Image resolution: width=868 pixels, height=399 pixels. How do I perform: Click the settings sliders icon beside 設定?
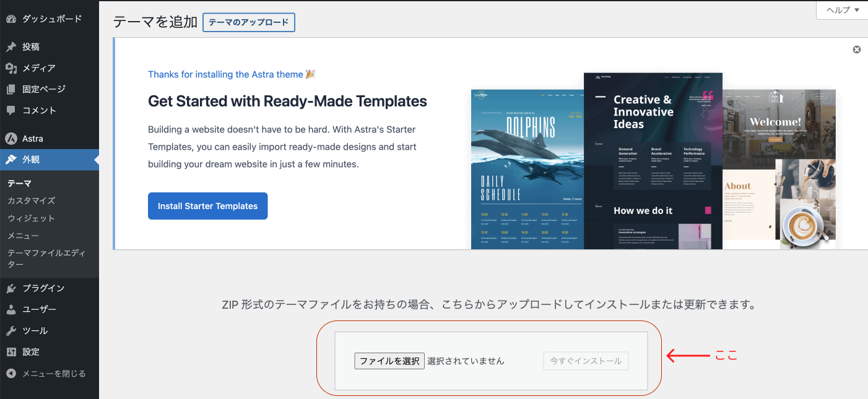[x=11, y=352]
